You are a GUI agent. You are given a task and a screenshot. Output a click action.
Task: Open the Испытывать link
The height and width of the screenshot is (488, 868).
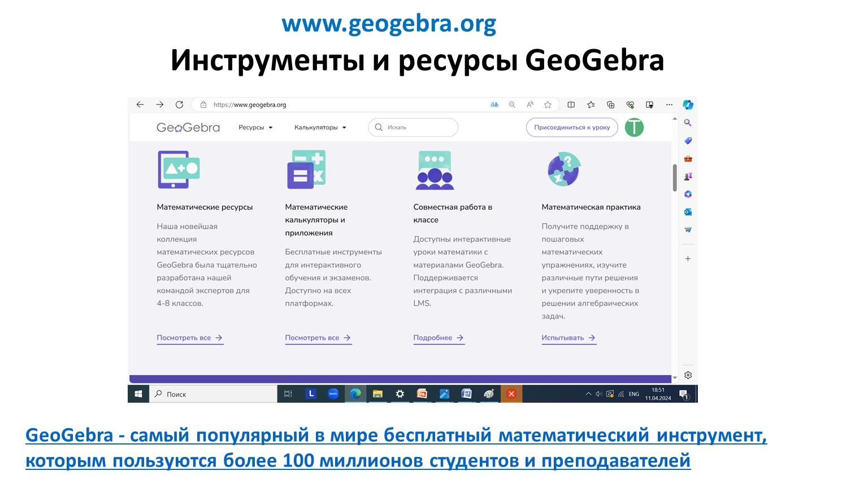pos(568,338)
